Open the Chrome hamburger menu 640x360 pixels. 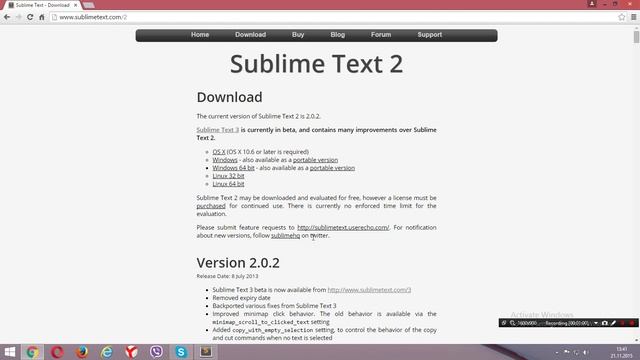point(633,17)
